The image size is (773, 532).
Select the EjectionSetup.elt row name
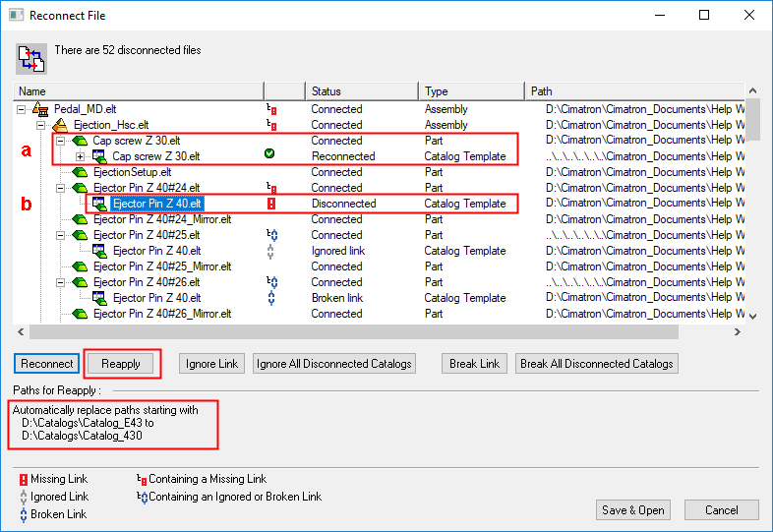(133, 172)
